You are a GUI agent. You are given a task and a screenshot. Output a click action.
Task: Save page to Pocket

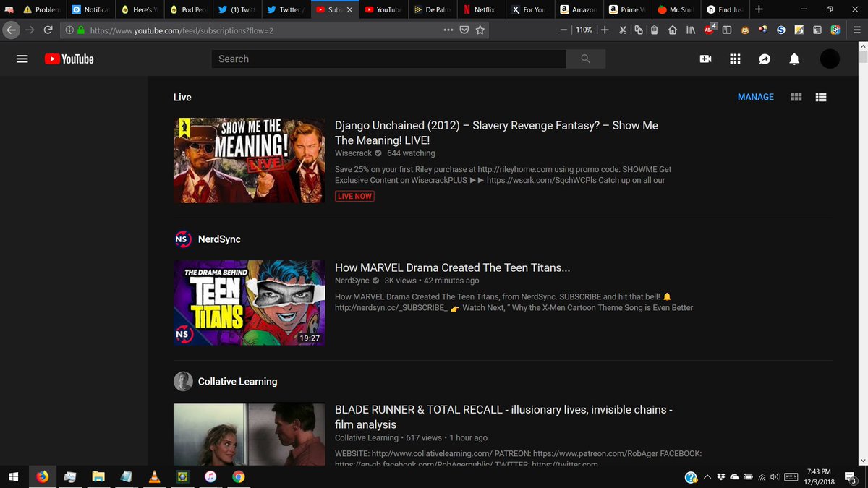464,30
